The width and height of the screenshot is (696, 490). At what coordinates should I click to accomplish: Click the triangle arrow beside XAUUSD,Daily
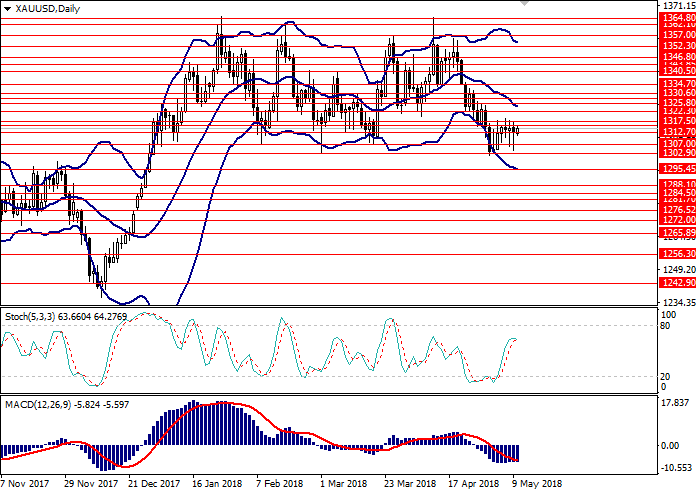(6, 7)
